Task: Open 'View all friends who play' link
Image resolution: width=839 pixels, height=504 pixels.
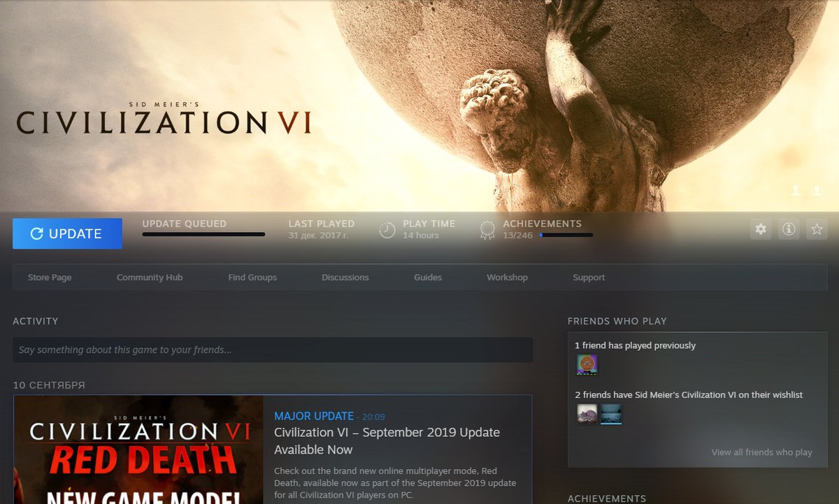Action: pos(761,452)
